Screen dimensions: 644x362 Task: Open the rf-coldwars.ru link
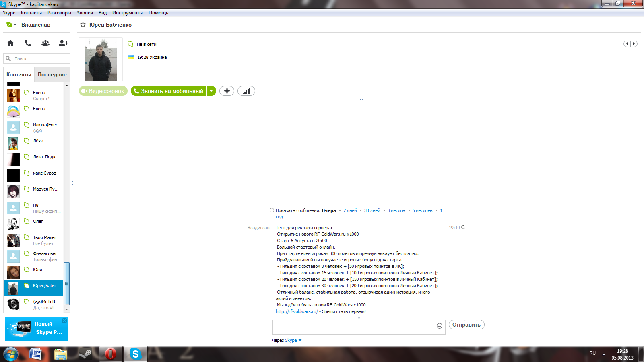click(x=297, y=311)
